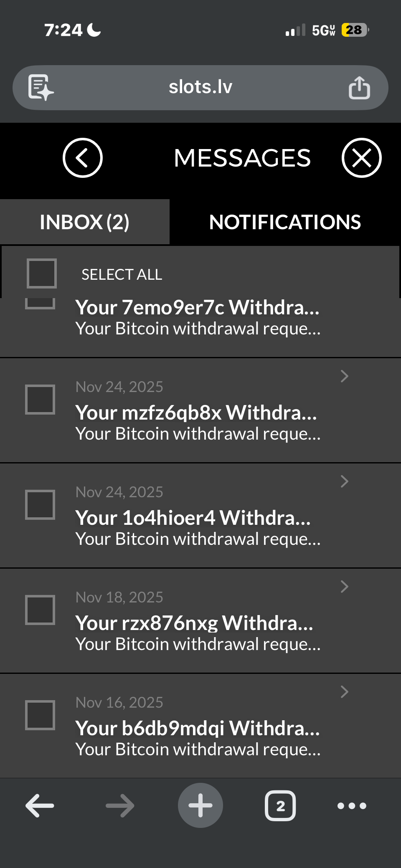Expand the Nov 16 b6db9mdqi message chevron
Viewport: 401px width, 868px height.
point(344,692)
